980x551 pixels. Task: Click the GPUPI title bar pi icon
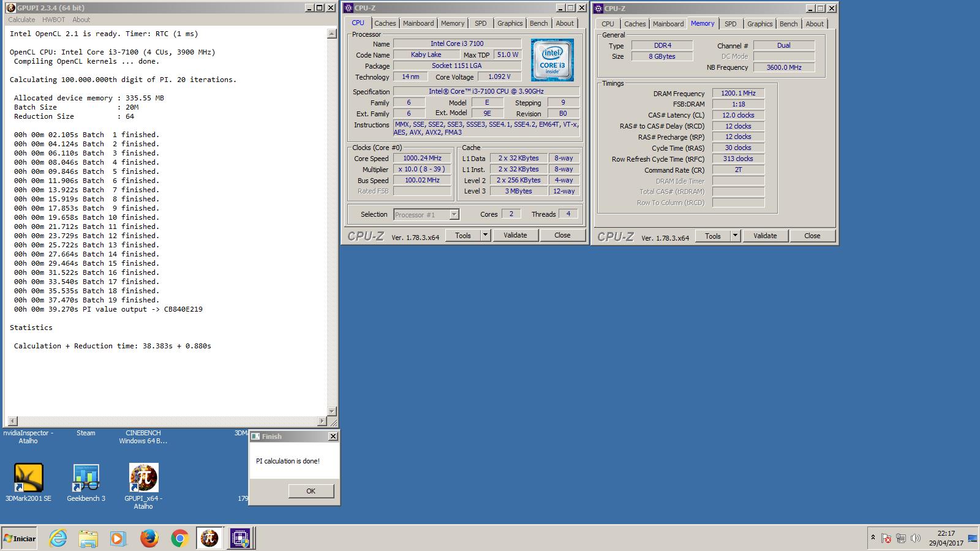(x=10, y=8)
